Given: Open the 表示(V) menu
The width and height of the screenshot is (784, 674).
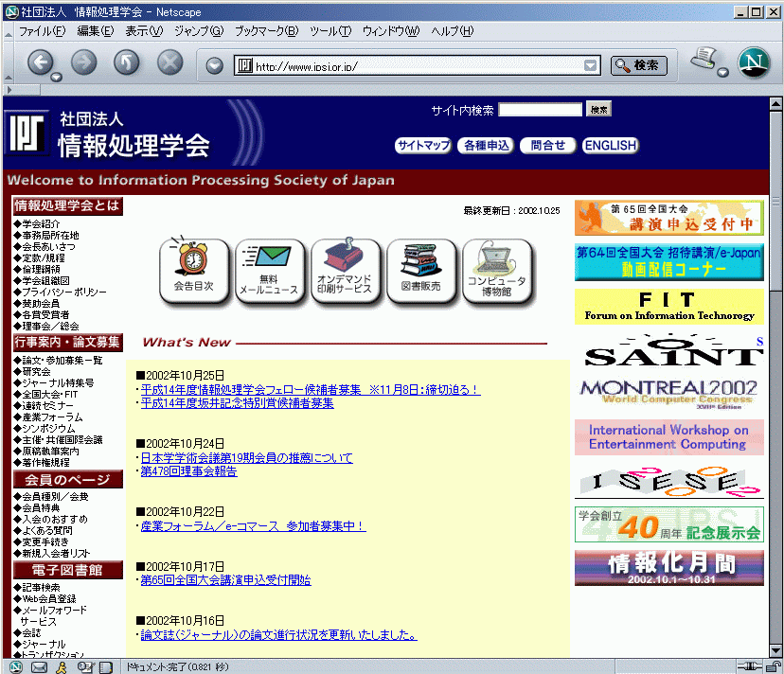Looking at the screenshot, I should tap(144, 31).
